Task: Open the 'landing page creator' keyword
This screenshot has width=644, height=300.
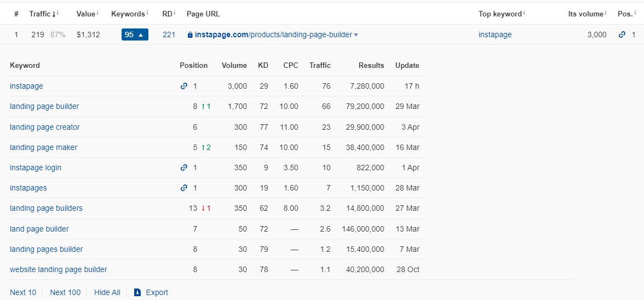Action: [45, 127]
